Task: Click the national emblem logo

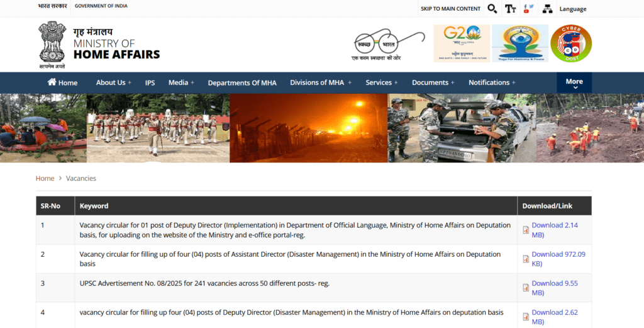Action: click(x=52, y=45)
